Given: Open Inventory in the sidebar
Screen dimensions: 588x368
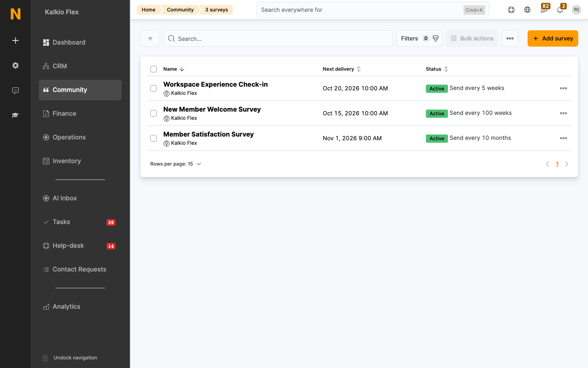Looking at the screenshot, I should [x=80, y=161].
